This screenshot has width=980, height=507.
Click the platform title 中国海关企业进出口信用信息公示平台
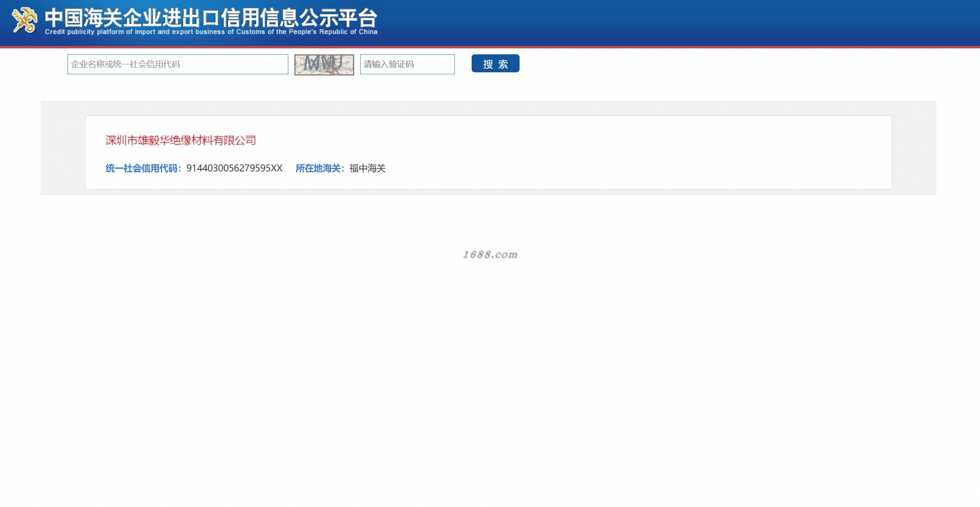coord(211,18)
